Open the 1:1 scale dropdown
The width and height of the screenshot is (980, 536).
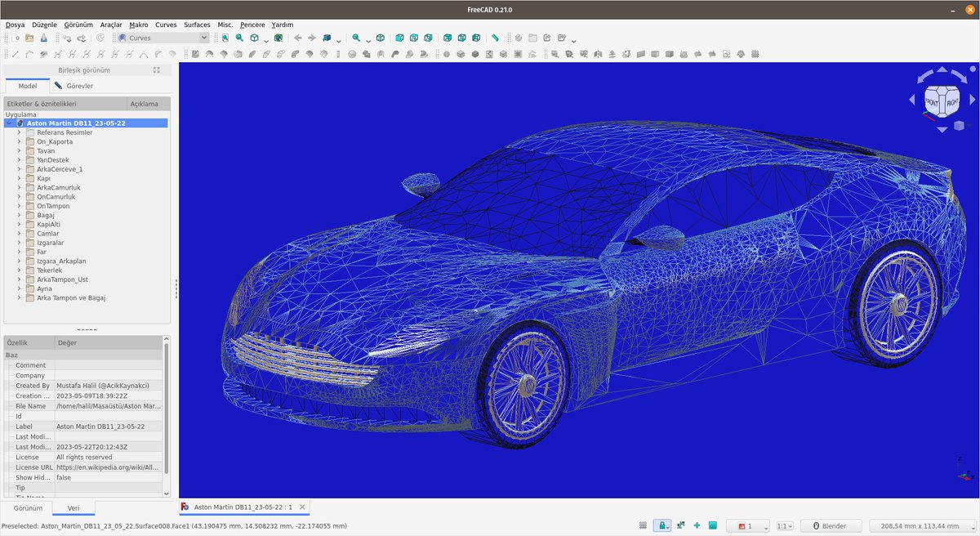(x=785, y=525)
